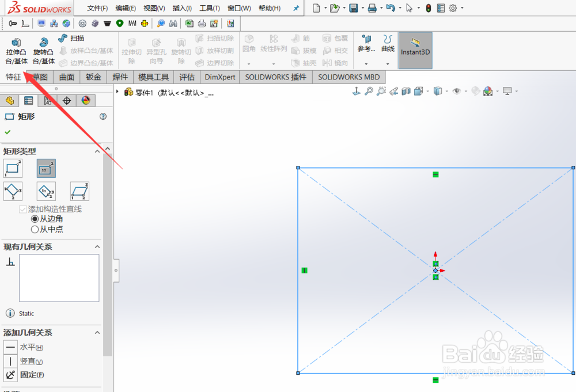
Task: Open the FeatureManager design tree tab
Action: pyautogui.click(x=10, y=100)
